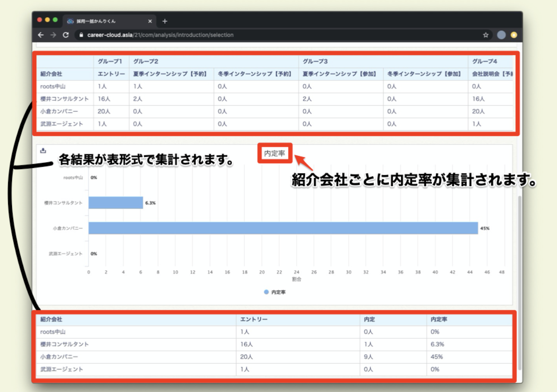This screenshot has height=392, width=557.
Task: Click the yellow extension icon in toolbar
Action: click(514, 35)
